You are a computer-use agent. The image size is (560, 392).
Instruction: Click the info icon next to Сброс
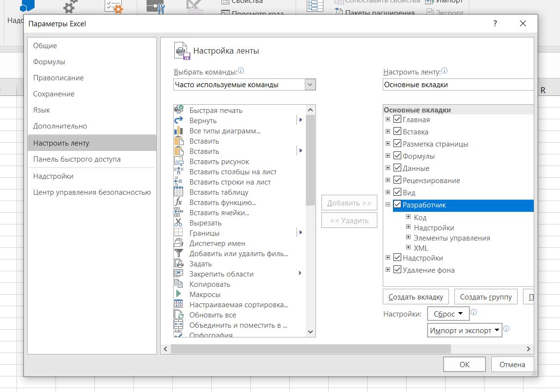tap(474, 312)
